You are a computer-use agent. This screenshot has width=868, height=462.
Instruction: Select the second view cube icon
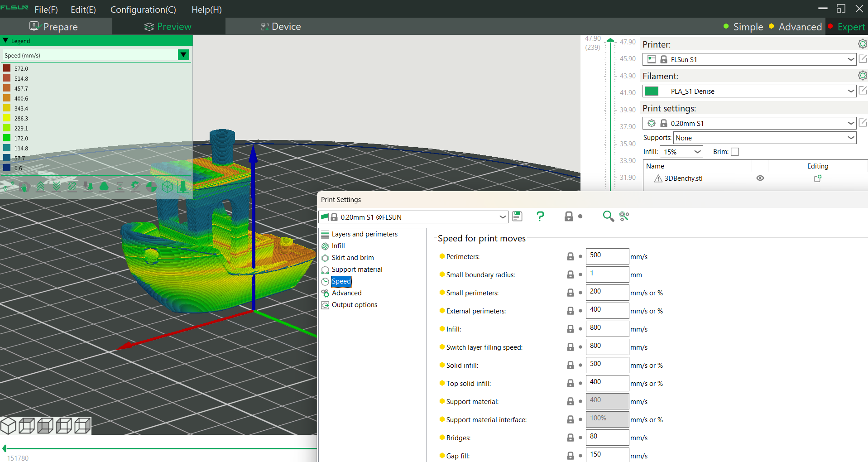click(27, 426)
